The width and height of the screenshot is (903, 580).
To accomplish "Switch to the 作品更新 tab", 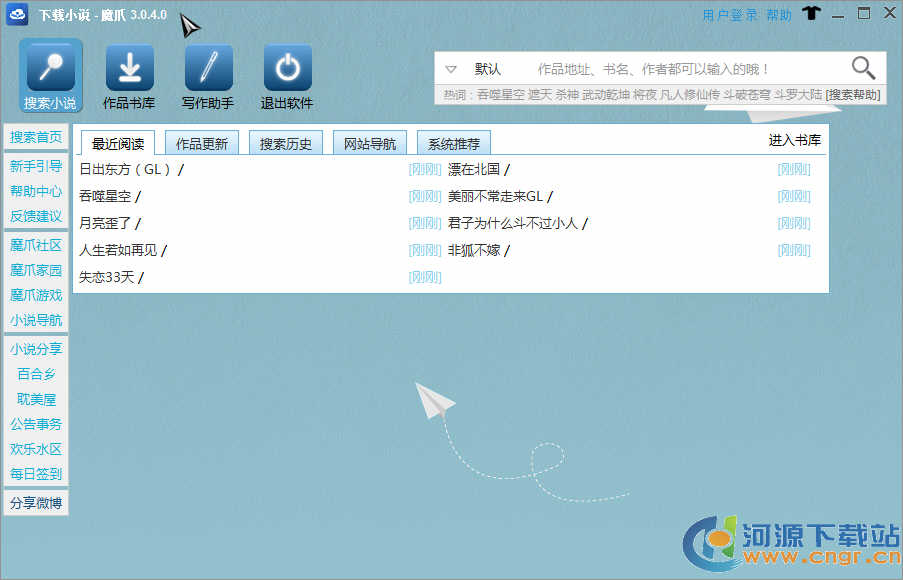I will point(202,143).
